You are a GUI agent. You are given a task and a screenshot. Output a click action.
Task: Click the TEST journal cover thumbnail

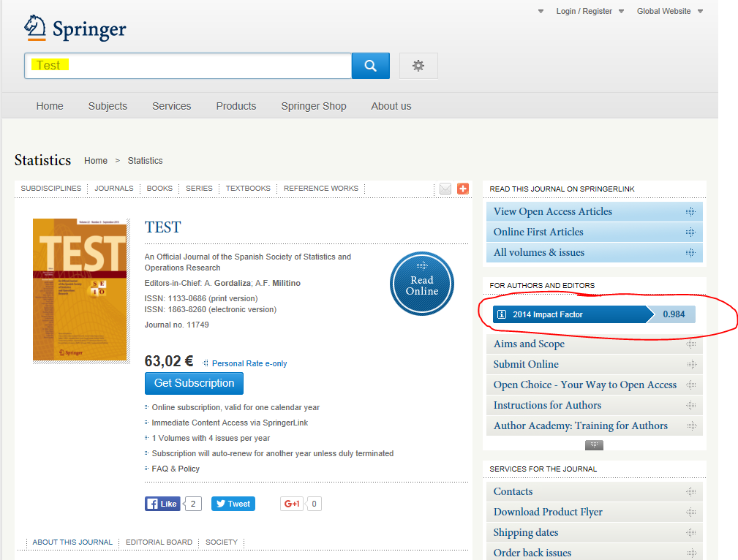tap(80, 290)
